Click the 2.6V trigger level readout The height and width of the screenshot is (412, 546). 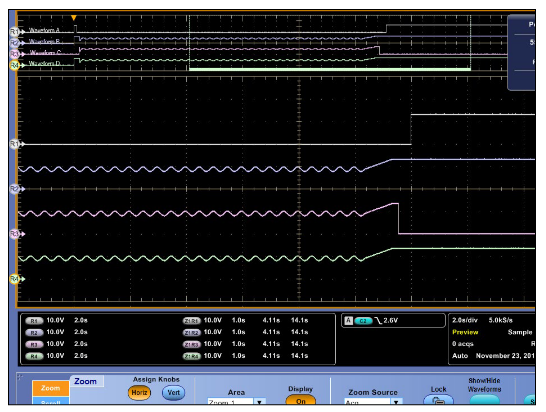coord(390,320)
